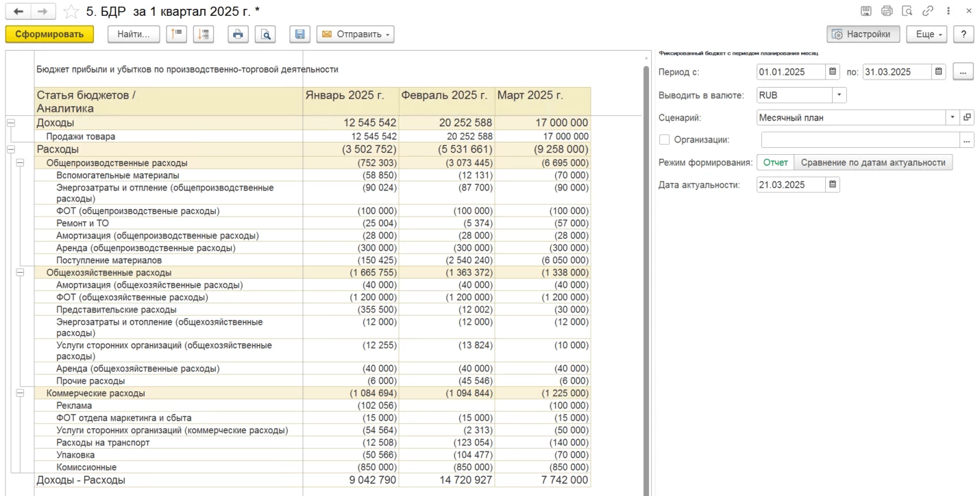Open the RUB currency dropdown
980x496 pixels.
coord(840,95)
